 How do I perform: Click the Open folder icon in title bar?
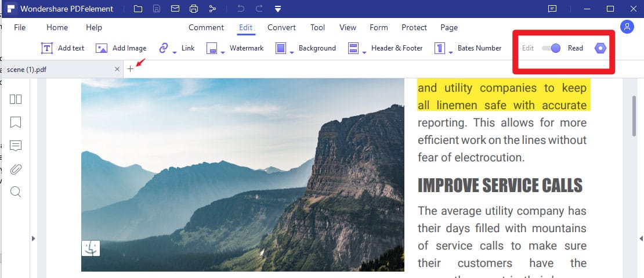coord(138,9)
